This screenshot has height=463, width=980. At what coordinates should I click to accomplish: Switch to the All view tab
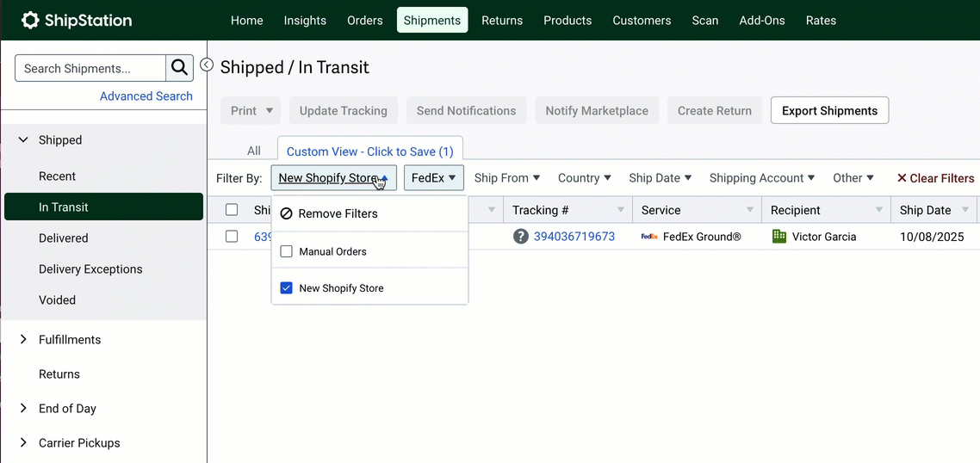(254, 151)
